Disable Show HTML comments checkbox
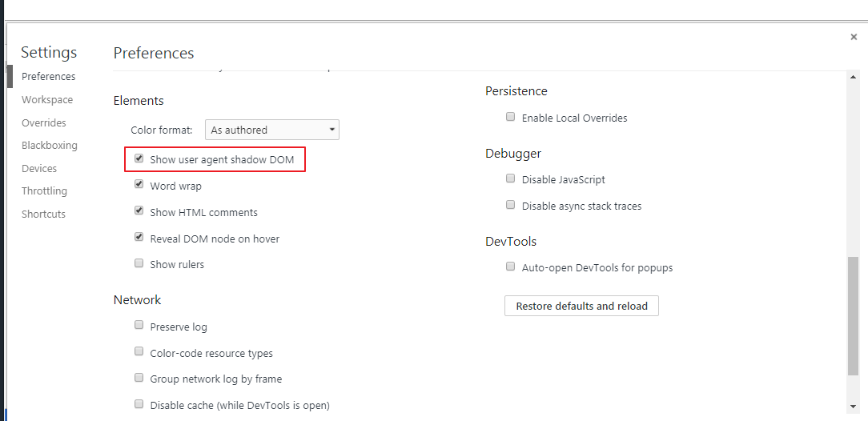Viewport: 868px width, 421px height. pyautogui.click(x=139, y=212)
